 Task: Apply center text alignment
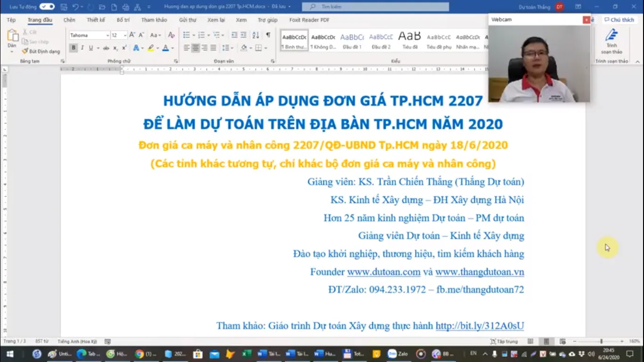pos(195,48)
